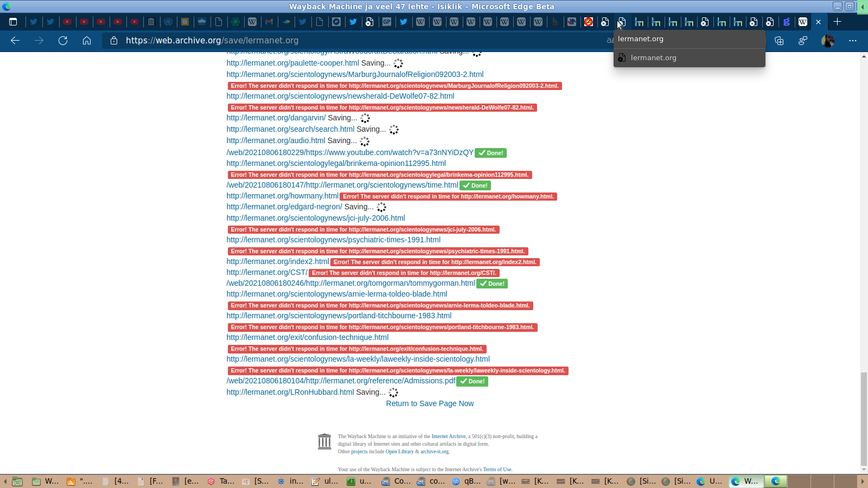Switch to the GP icon tab
Screen dimensions: 868x488
tap(387, 22)
